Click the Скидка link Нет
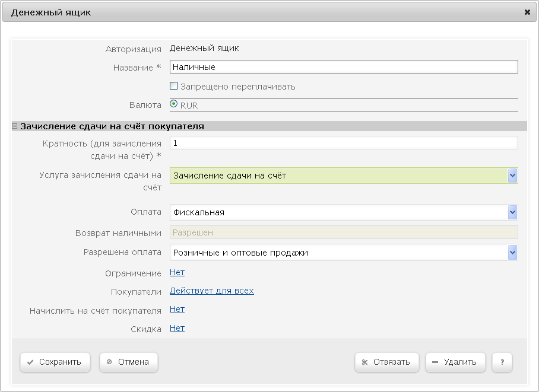The width and height of the screenshot is (539, 392). coord(177,329)
